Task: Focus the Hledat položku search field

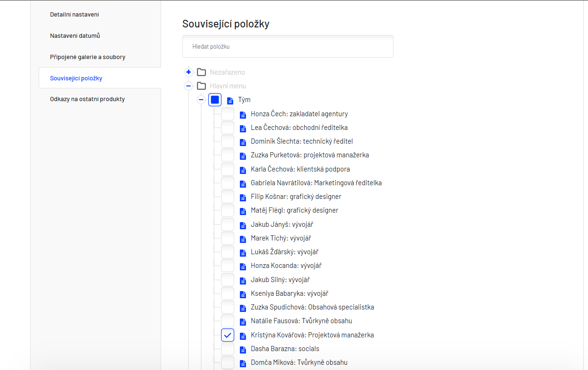Action: coord(288,47)
